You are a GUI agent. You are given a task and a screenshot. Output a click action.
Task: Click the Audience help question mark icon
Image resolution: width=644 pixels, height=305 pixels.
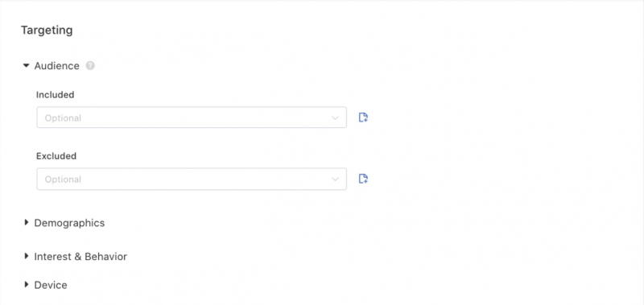click(90, 66)
